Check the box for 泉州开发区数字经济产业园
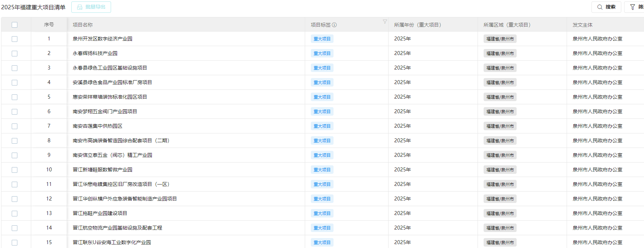 click(x=15, y=39)
